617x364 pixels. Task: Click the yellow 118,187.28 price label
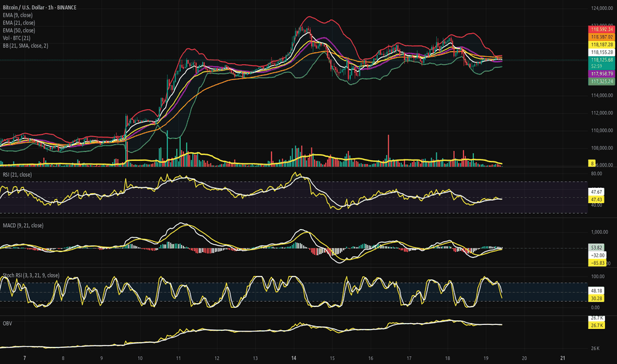click(x=601, y=44)
